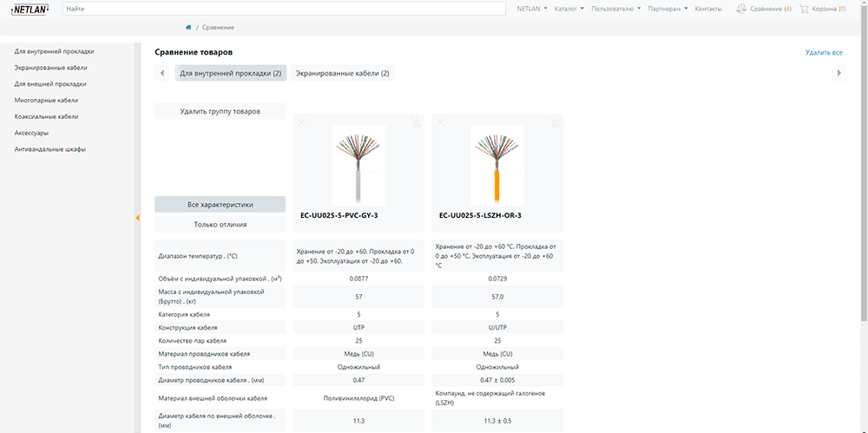The image size is (868, 433).
Task: Click the Сравнение breadcrumb text
Action: pos(218,27)
